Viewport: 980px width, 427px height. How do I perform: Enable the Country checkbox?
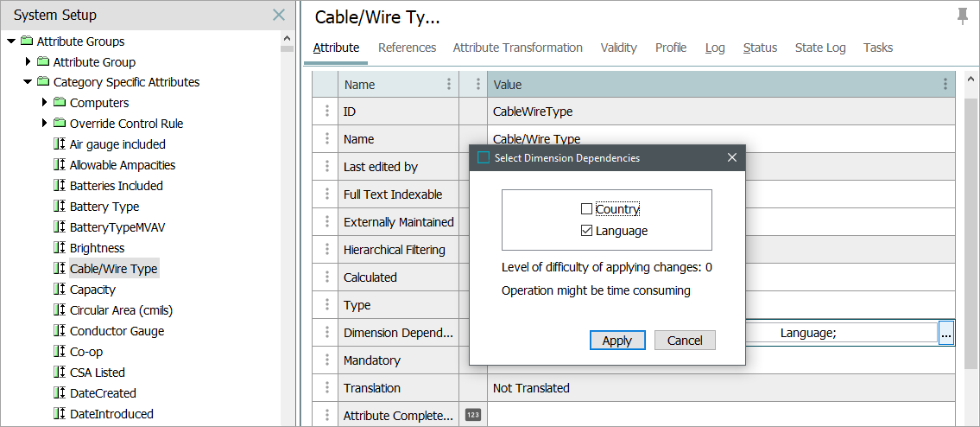pyautogui.click(x=586, y=208)
